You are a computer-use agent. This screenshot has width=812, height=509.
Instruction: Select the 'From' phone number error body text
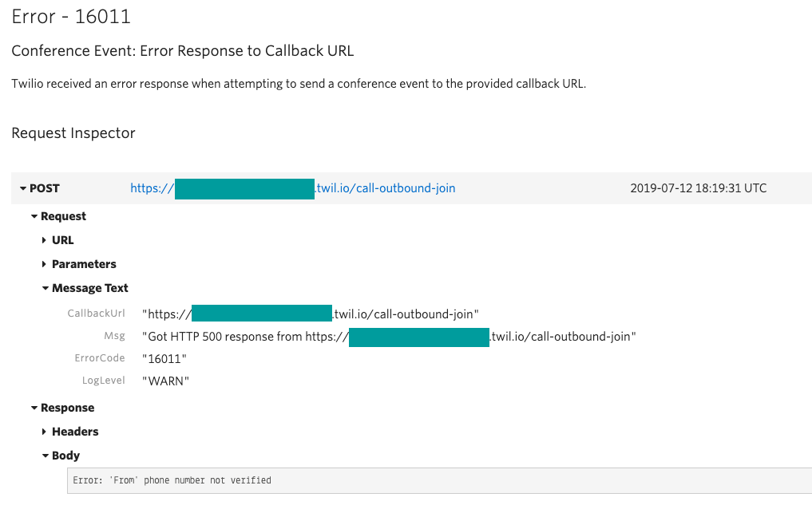tap(172, 480)
